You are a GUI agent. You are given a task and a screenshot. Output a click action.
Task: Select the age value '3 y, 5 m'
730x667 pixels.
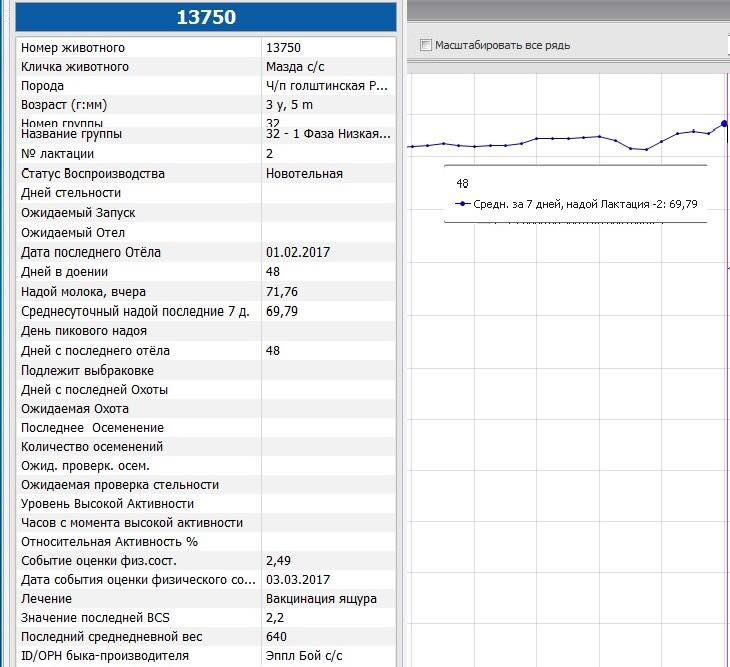[289, 105]
